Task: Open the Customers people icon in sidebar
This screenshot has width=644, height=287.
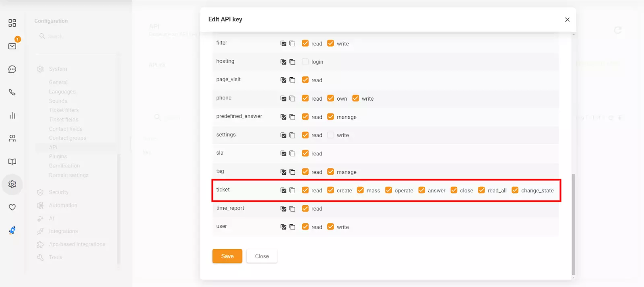Action: click(x=12, y=138)
